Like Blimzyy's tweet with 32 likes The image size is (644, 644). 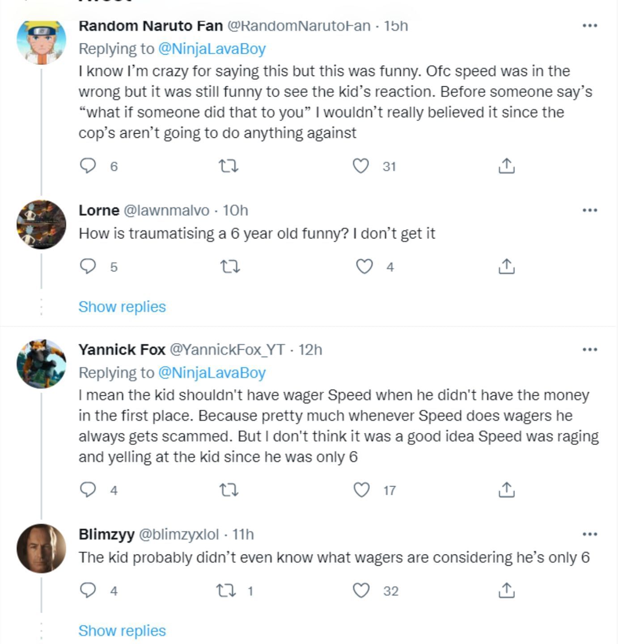pos(361,591)
